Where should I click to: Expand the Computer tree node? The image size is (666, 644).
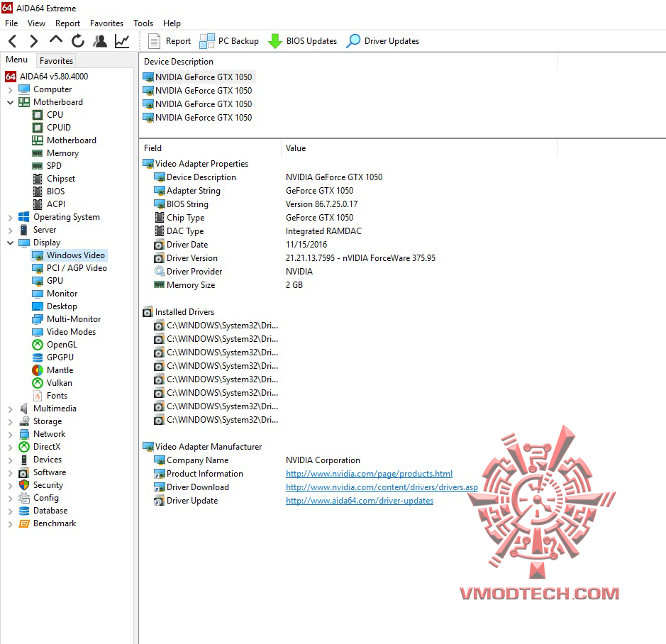(x=10, y=90)
